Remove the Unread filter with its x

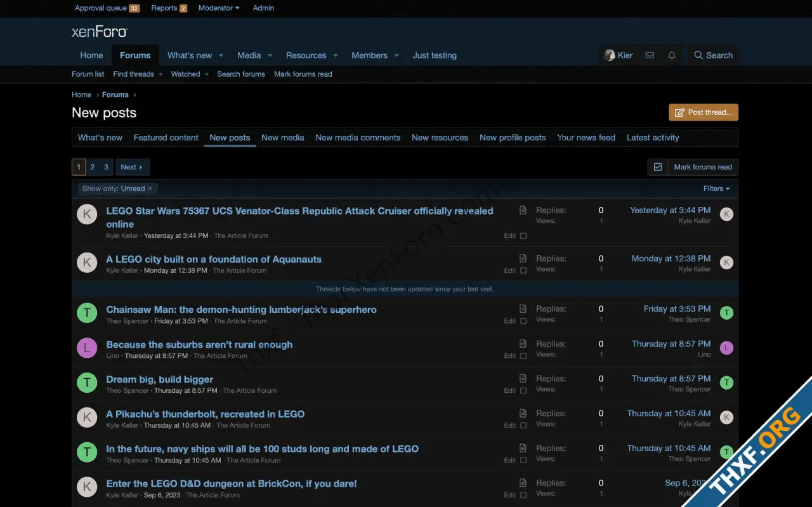(150, 188)
